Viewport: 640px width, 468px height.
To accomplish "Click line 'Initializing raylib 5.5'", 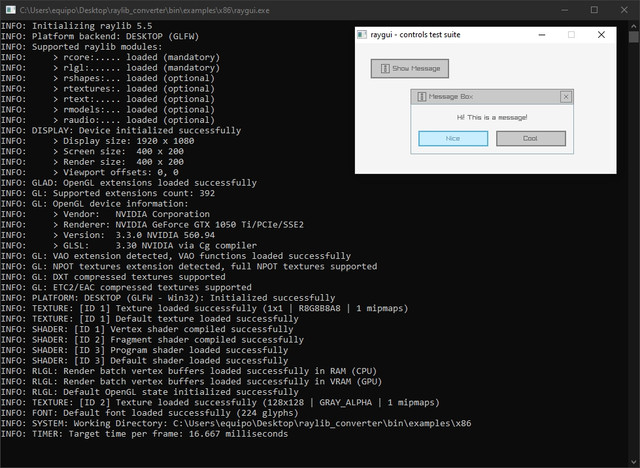I will (76, 26).
